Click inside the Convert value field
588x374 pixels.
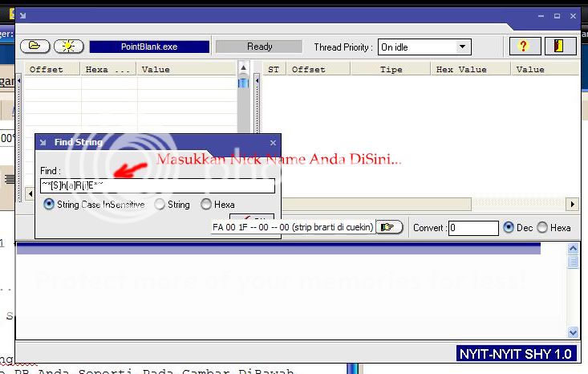tap(472, 228)
